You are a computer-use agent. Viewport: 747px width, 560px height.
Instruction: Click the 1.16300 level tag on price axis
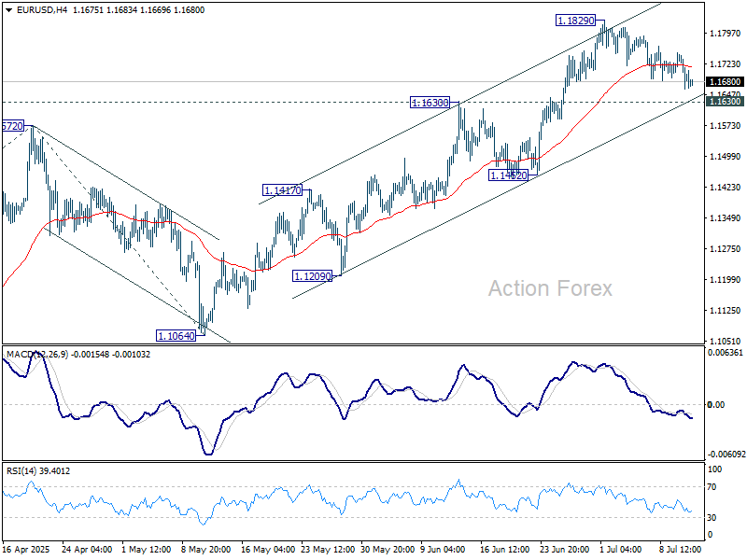[726, 102]
